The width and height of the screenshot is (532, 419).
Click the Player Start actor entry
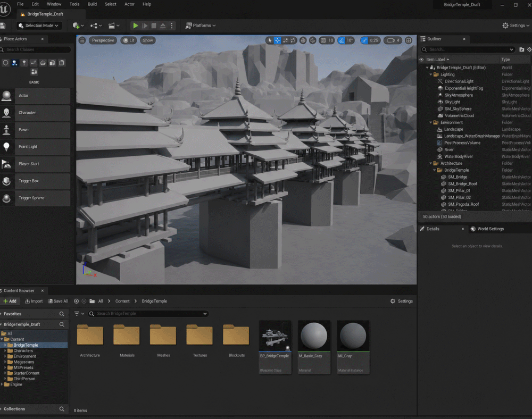35,164
